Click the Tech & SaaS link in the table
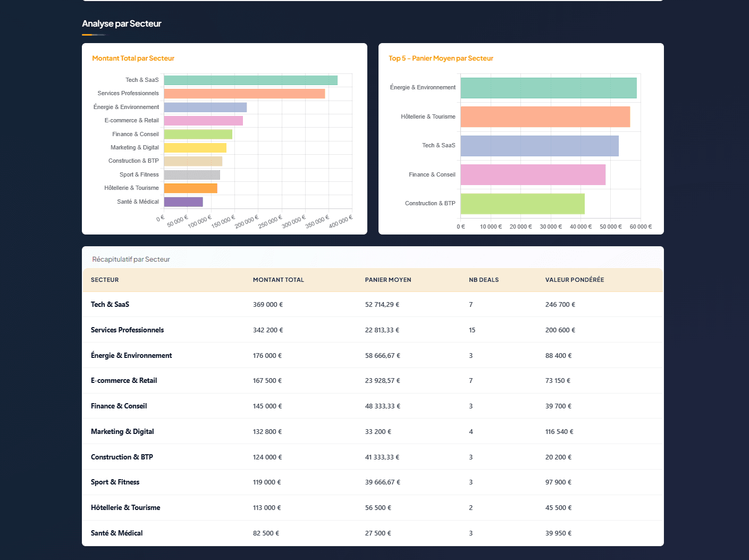The width and height of the screenshot is (749, 560). (110, 304)
